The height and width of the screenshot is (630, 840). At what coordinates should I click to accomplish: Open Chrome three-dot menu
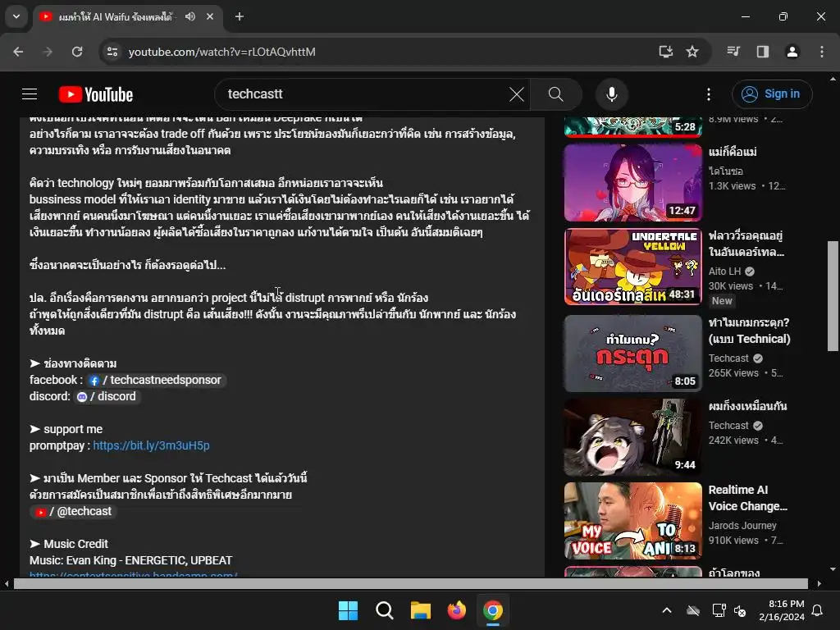tap(821, 52)
